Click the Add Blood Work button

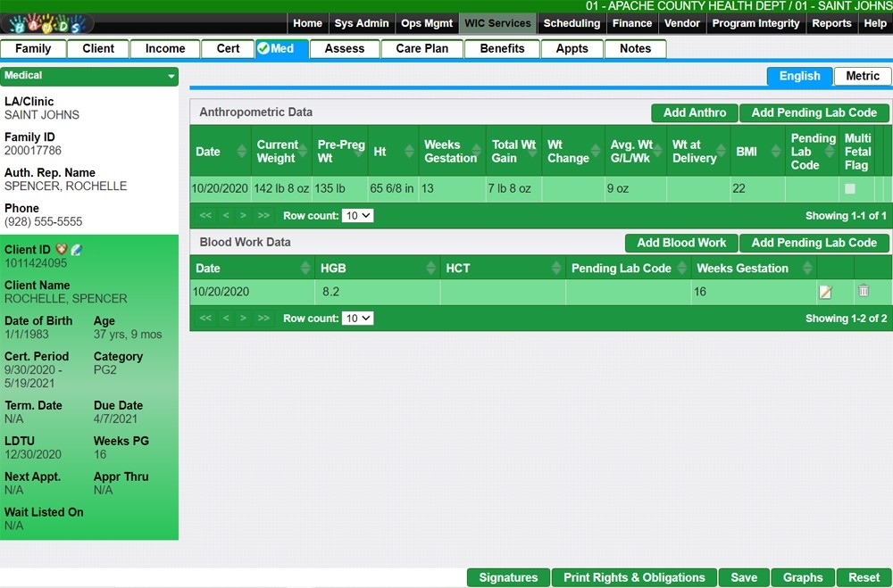[x=681, y=243]
